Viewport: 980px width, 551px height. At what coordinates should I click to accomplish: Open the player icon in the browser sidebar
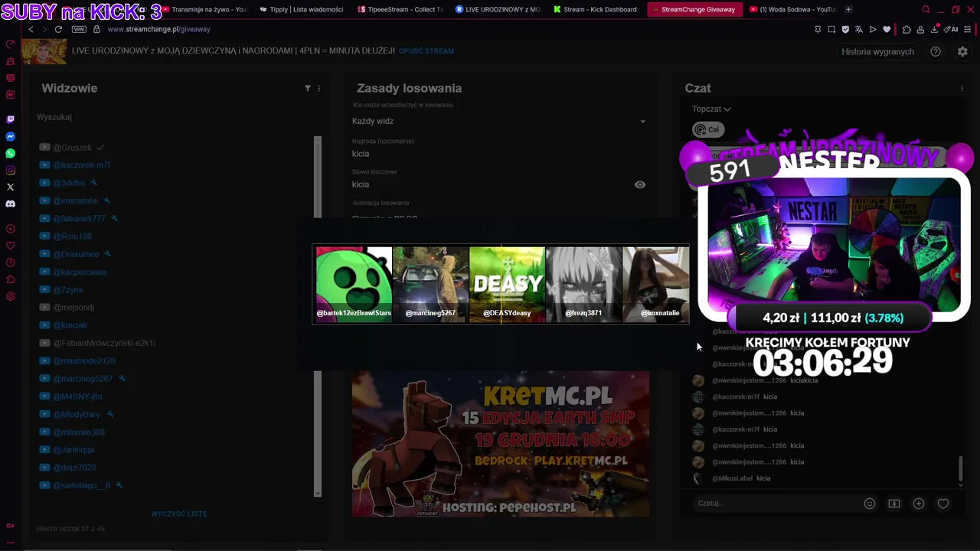pos(11,229)
